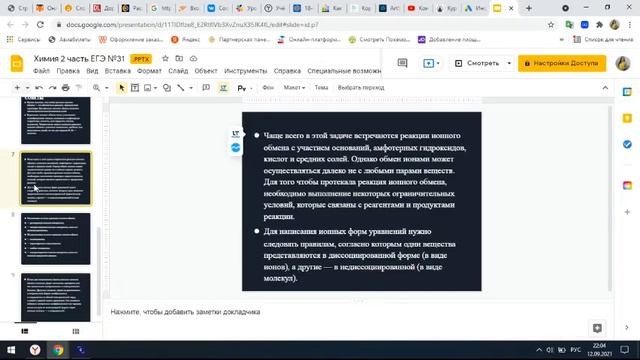Check cloud save status icon

[193, 58]
